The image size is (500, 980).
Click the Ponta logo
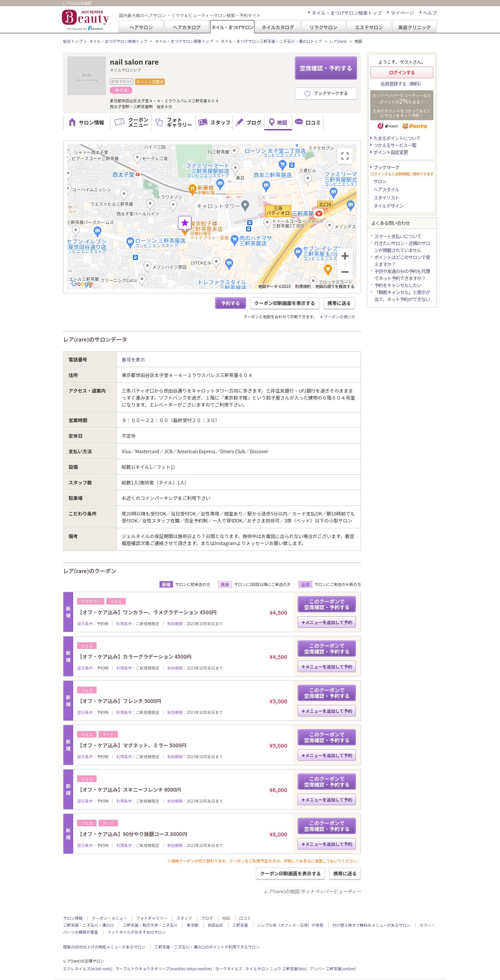click(x=415, y=126)
